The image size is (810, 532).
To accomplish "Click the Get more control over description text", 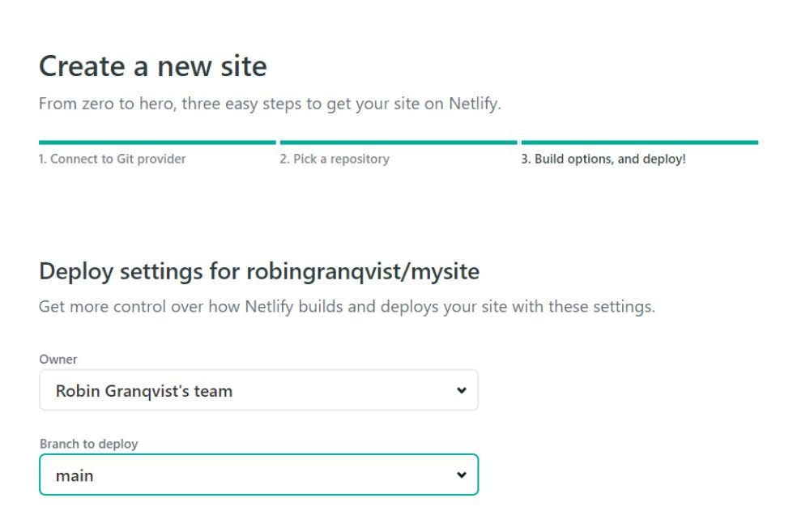I will (347, 307).
